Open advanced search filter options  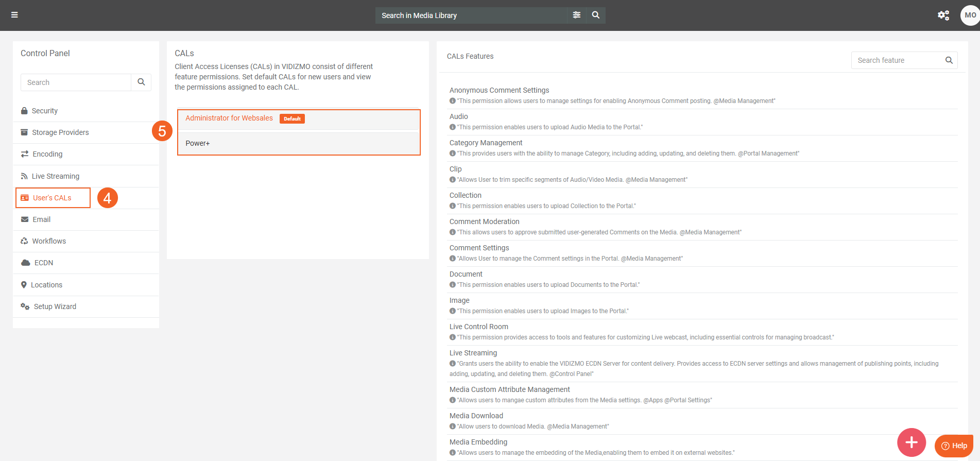coord(576,15)
